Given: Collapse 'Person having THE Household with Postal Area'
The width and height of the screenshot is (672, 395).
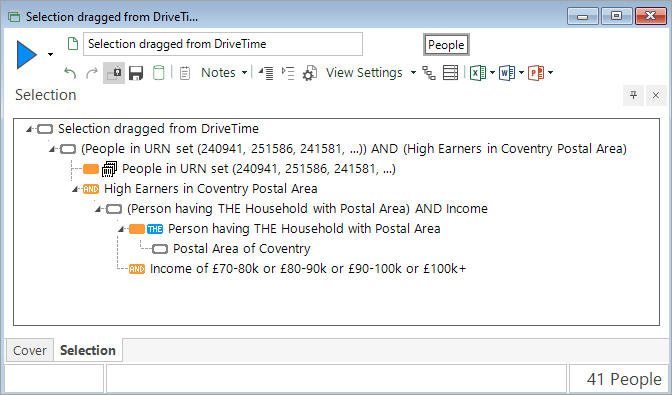Looking at the screenshot, I should pyautogui.click(x=121, y=229).
